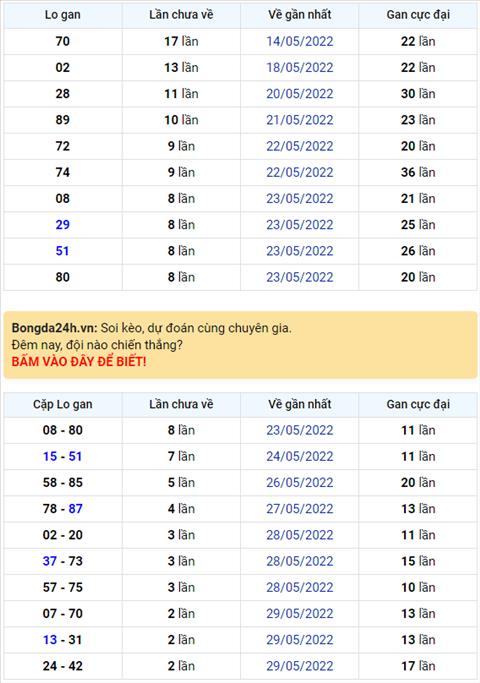Open date 29/05/2022 in row 07 - 70

click(300, 613)
